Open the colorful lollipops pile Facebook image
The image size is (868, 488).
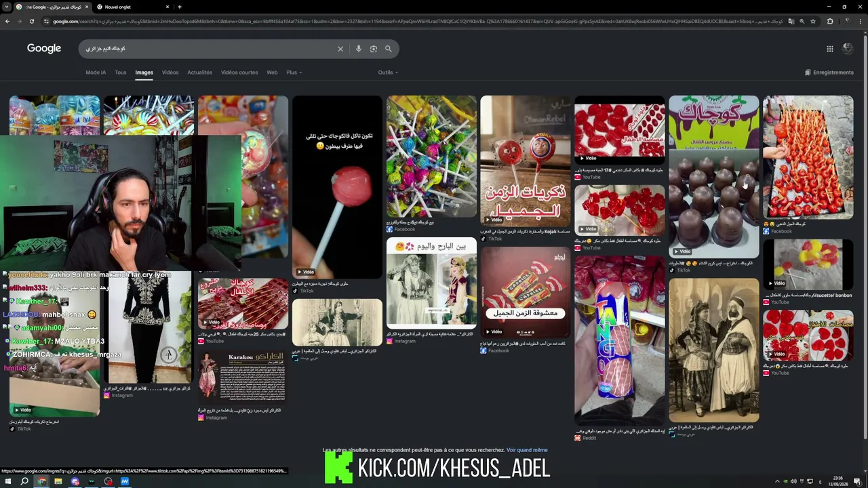coord(431,156)
